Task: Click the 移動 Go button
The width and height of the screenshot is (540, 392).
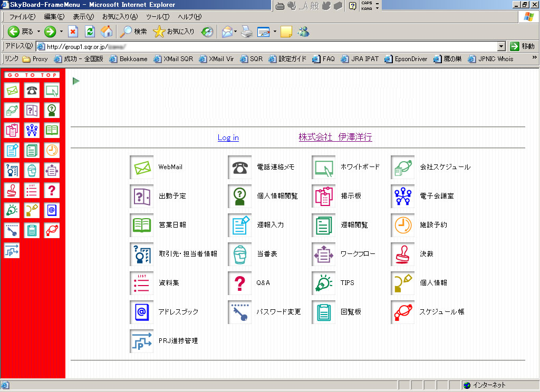Action: tap(522, 46)
